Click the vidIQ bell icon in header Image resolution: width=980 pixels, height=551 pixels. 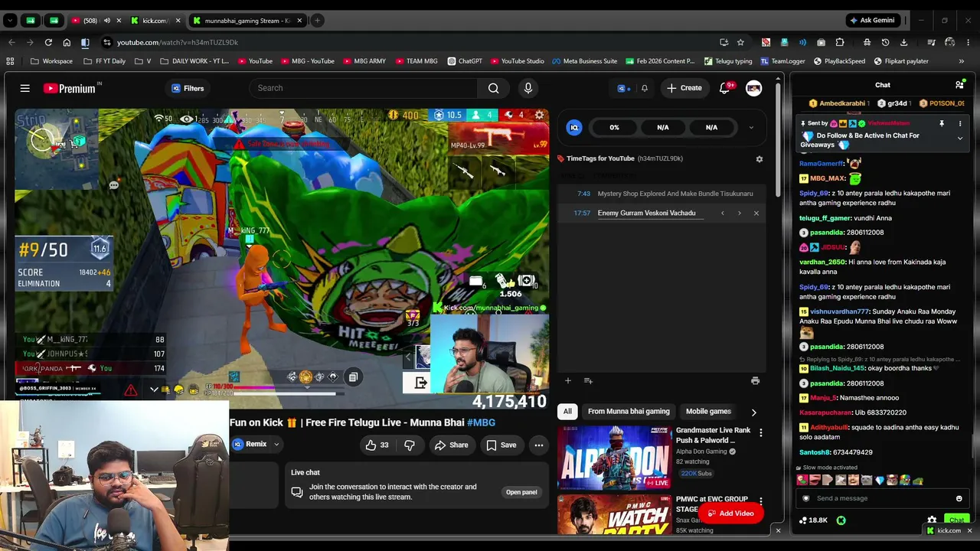[x=645, y=88]
